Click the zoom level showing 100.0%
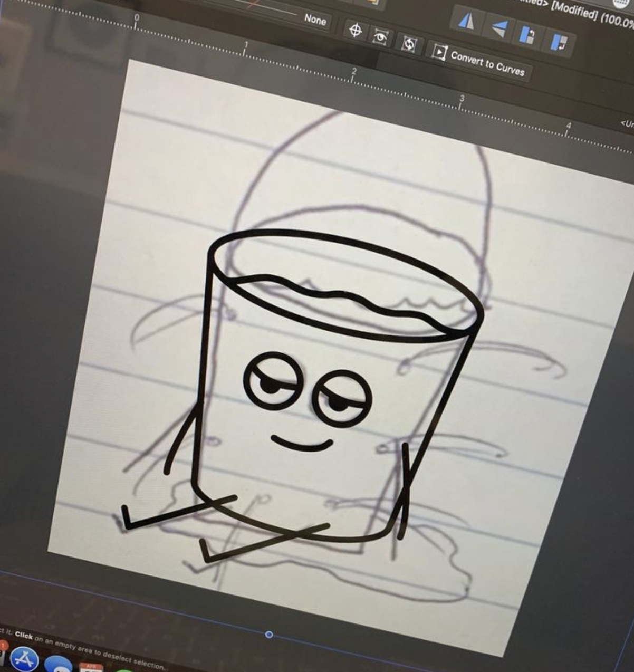Image resolution: width=634 pixels, height=672 pixels. (x=616, y=20)
